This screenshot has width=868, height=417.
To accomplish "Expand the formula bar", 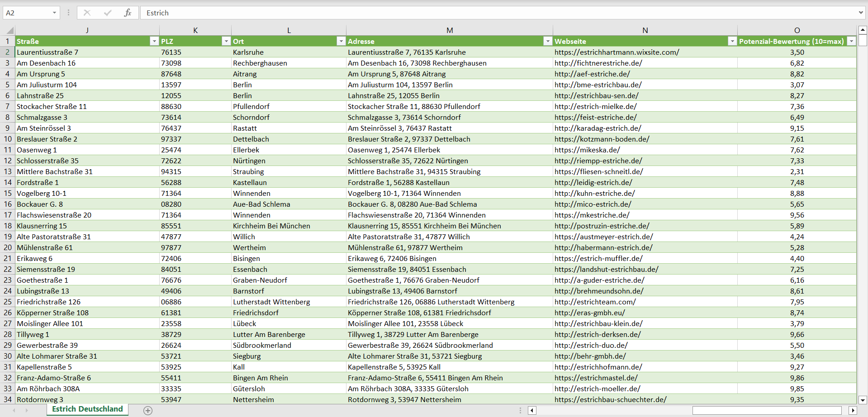I will click(x=861, y=13).
